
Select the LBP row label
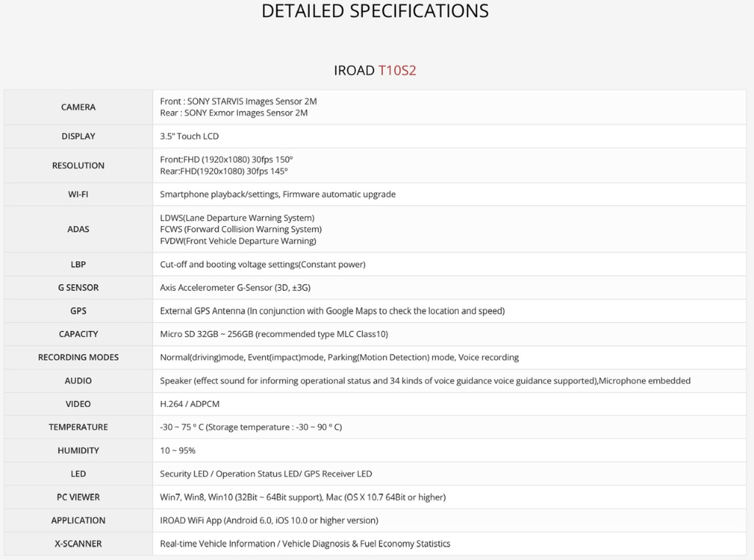78,264
